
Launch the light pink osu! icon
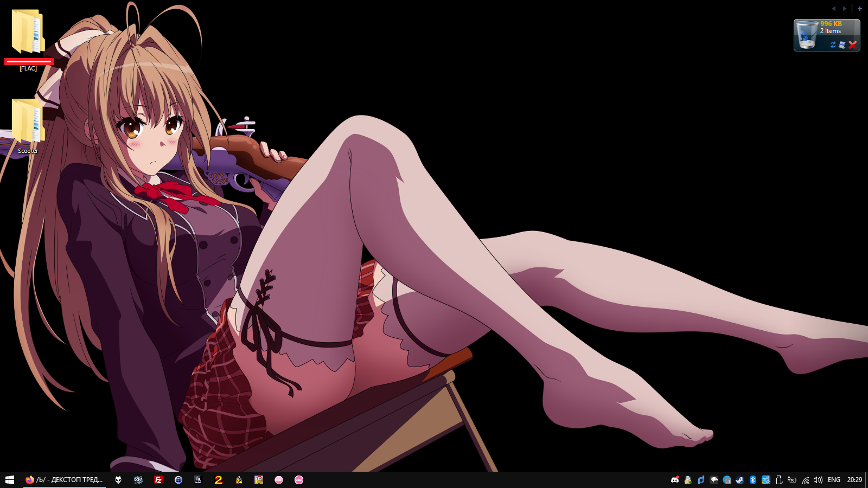coord(279,480)
